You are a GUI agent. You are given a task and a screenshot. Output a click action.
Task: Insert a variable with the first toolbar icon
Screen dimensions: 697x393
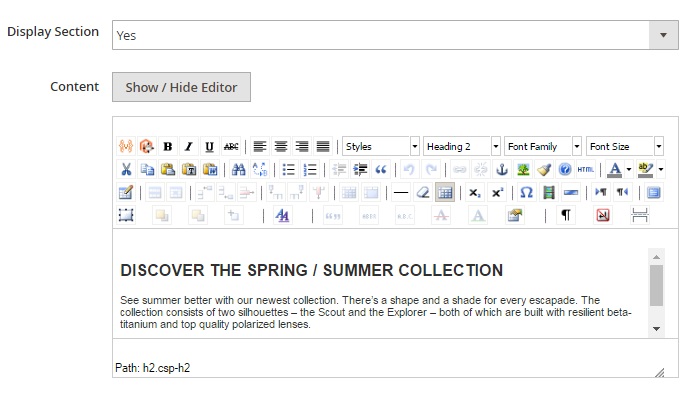click(x=126, y=146)
